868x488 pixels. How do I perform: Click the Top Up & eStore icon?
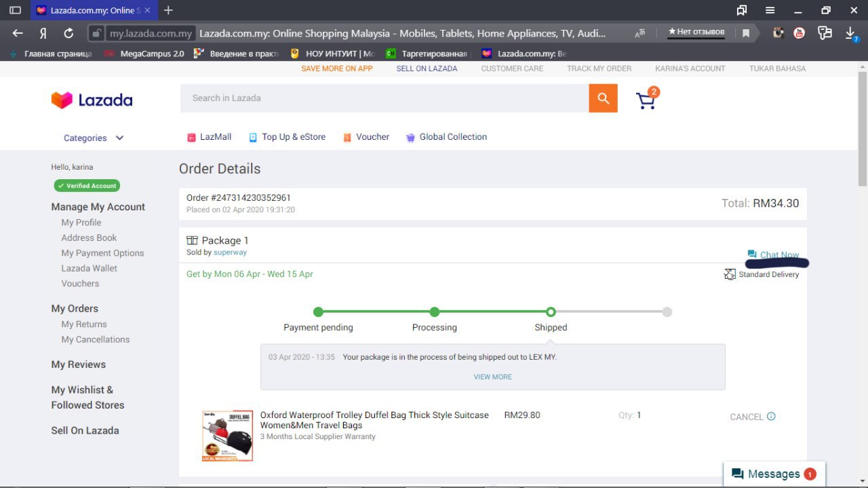tap(253, 137)
